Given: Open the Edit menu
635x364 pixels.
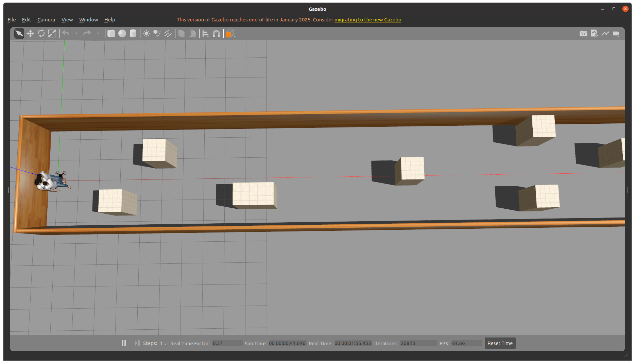Looking at the screenshot, I should click(27, 20).
